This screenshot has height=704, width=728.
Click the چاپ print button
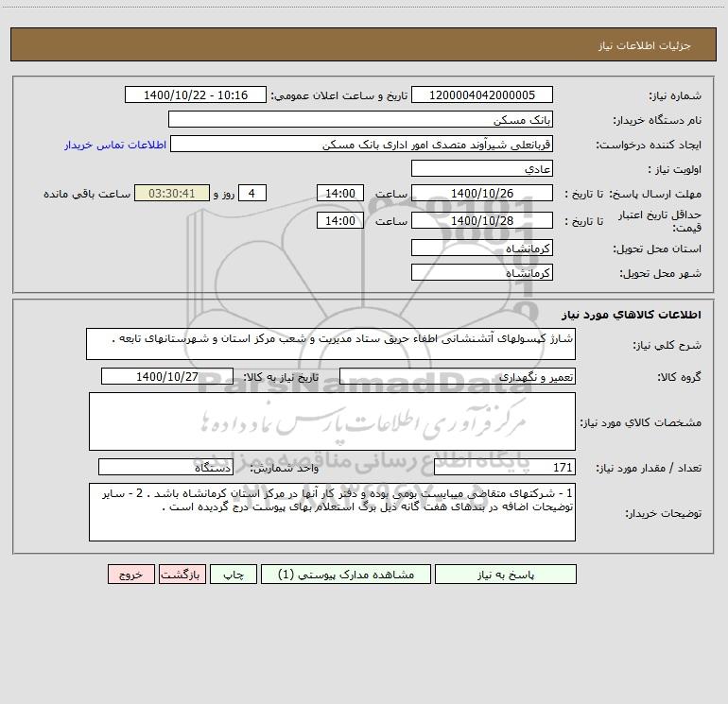[234, 574]
